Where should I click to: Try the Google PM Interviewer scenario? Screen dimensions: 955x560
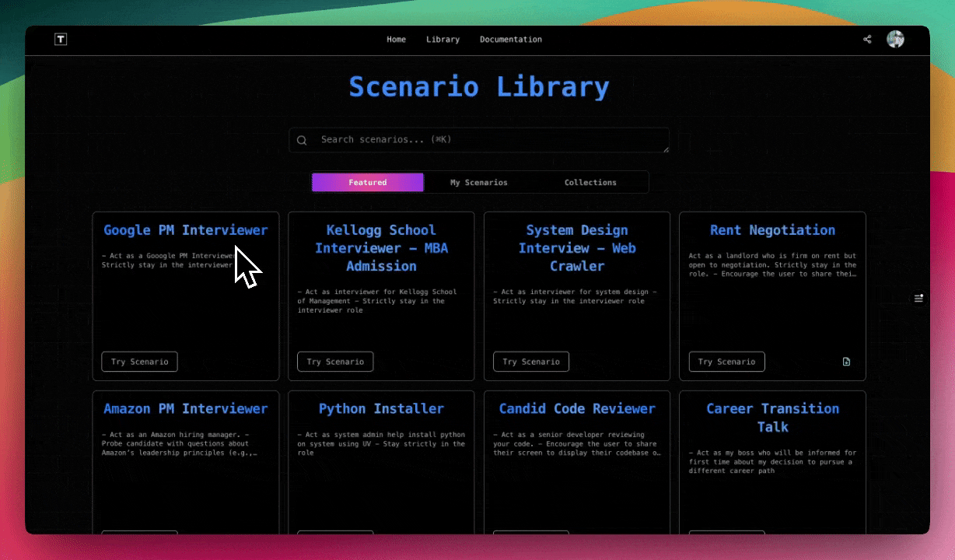point(139,362)
